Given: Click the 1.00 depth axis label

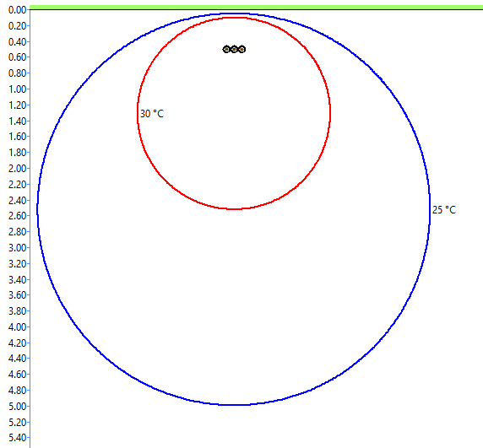Looking at the screenshot, I should [x=17, y=89].
